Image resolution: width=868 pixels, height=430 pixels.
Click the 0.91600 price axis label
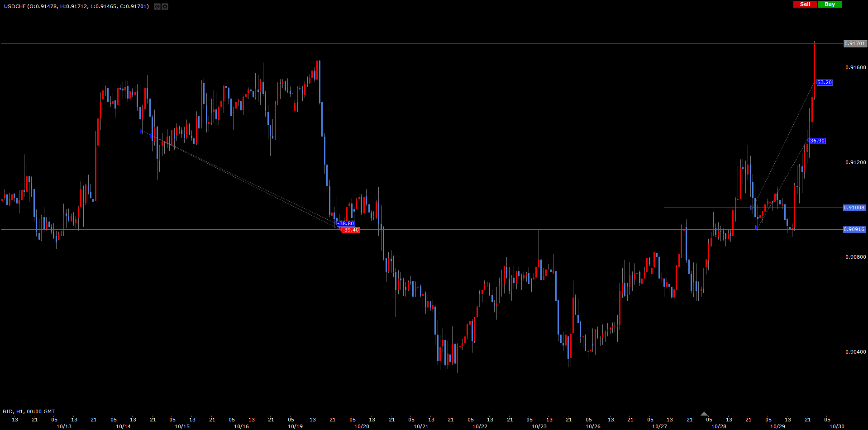tap(855, 68)
